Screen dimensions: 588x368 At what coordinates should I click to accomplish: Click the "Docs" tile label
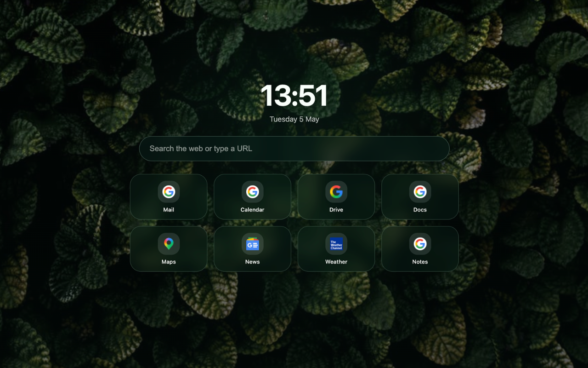[x=420, y=210]
